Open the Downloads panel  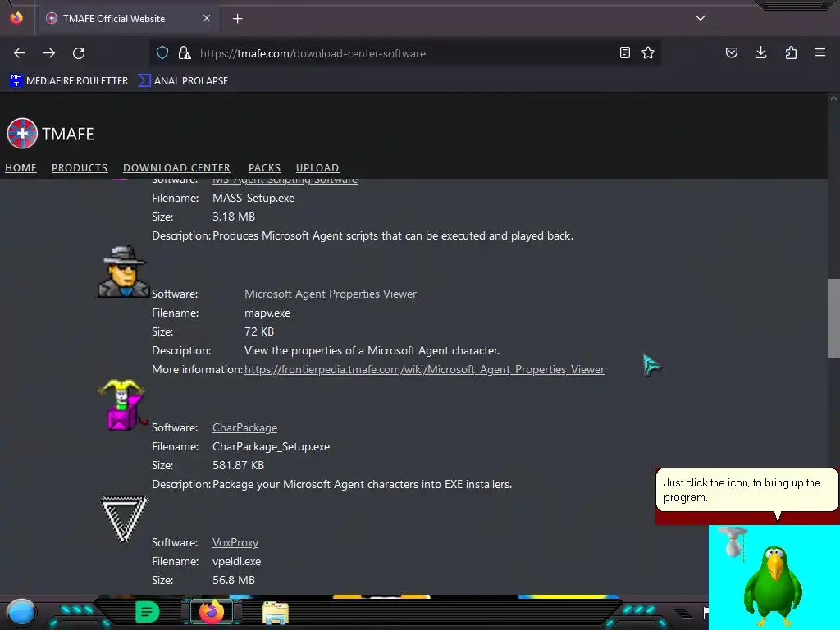[x=760, y=52]
